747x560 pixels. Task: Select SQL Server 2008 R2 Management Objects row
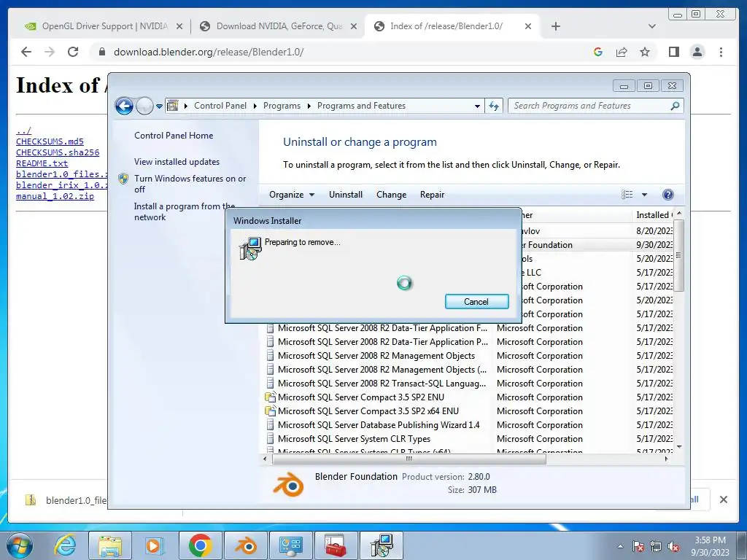(x=376, y=356)
